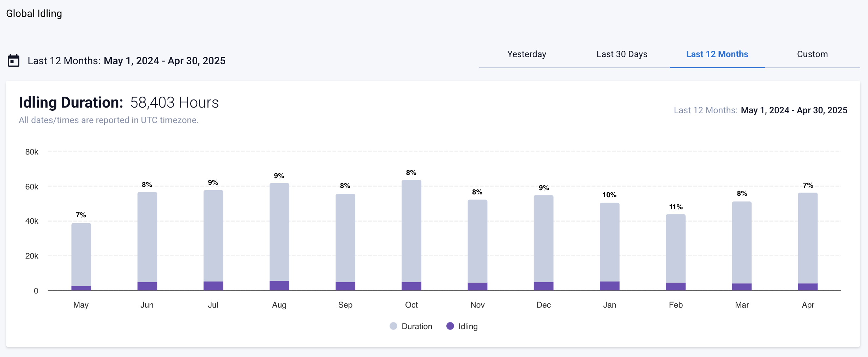Click the calendar icon beside date range
The image size is (868, 357).
(13, 61)
